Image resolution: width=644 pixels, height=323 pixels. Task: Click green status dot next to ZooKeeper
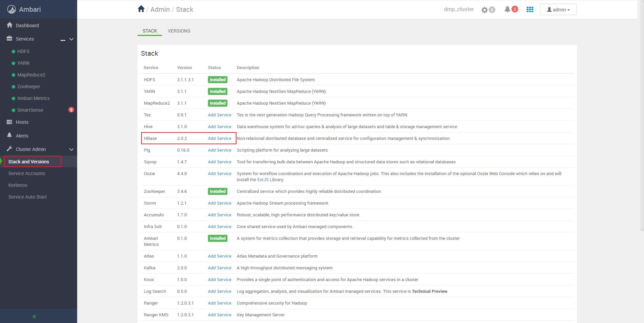pyautogui.click(x=13, y=87)
